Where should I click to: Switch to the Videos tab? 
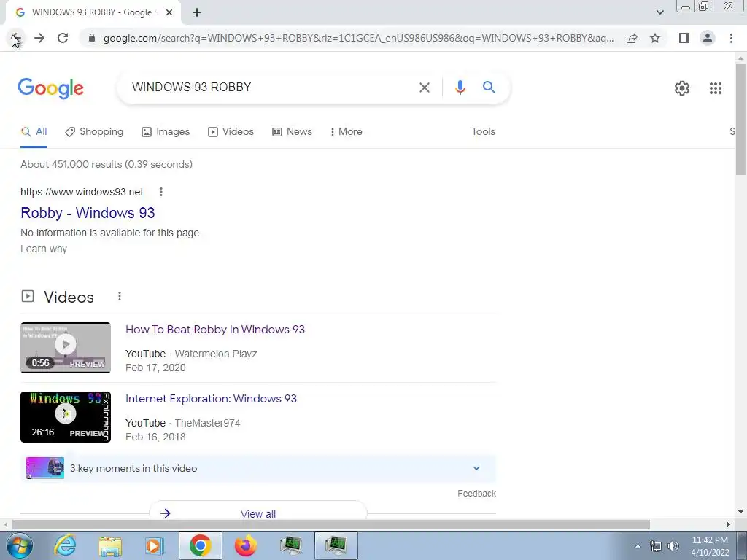[231, 132]
